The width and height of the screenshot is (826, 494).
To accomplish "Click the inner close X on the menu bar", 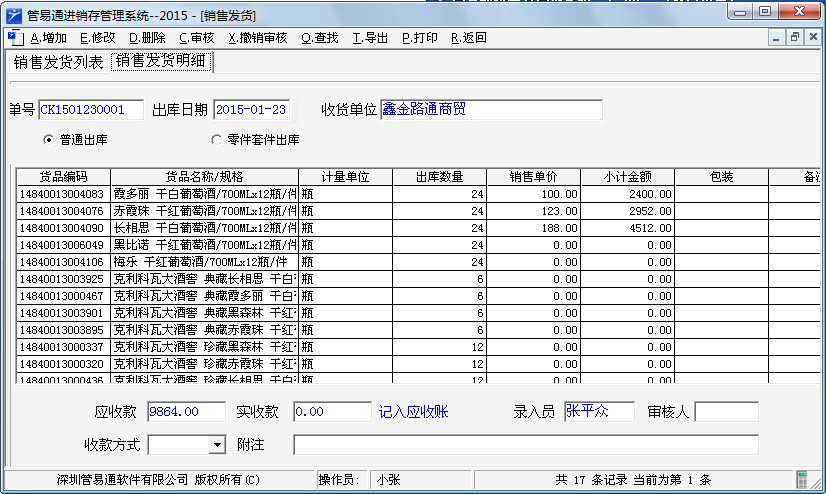I will click(813, 37).
